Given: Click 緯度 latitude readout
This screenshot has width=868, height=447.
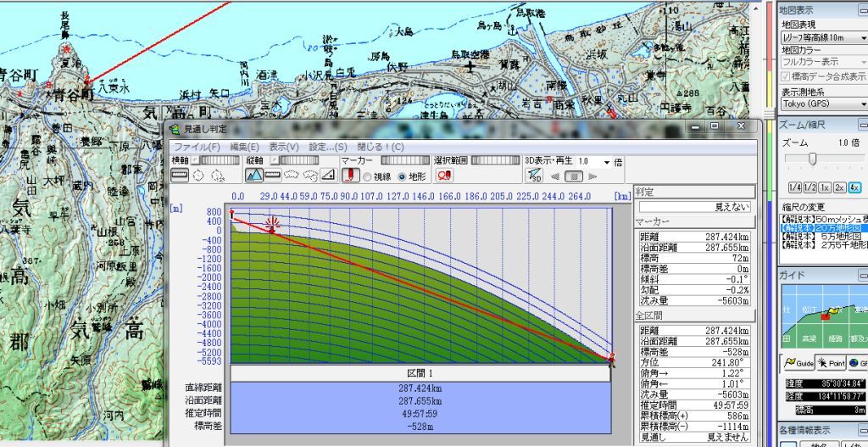Looking at the screenshot, I should click(826, 383).
